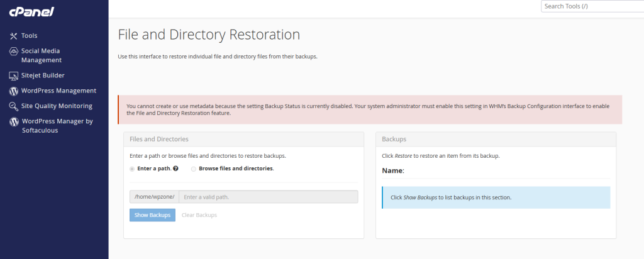Go to Sitejet Builder in sidebar
644x259 pixels.
[x=43, y=75]
